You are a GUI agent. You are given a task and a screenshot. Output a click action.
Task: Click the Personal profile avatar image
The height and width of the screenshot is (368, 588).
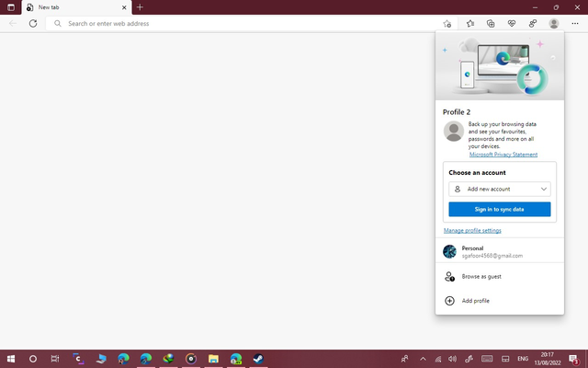coord(449,251)
